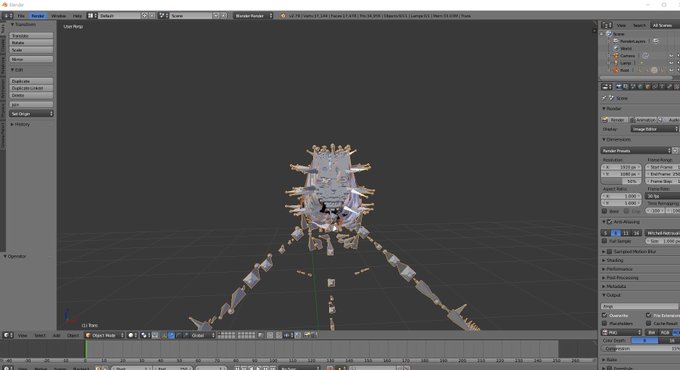Open the 3D viewport Add menu
Screen dimensions: 680x370
click(56, 335)
